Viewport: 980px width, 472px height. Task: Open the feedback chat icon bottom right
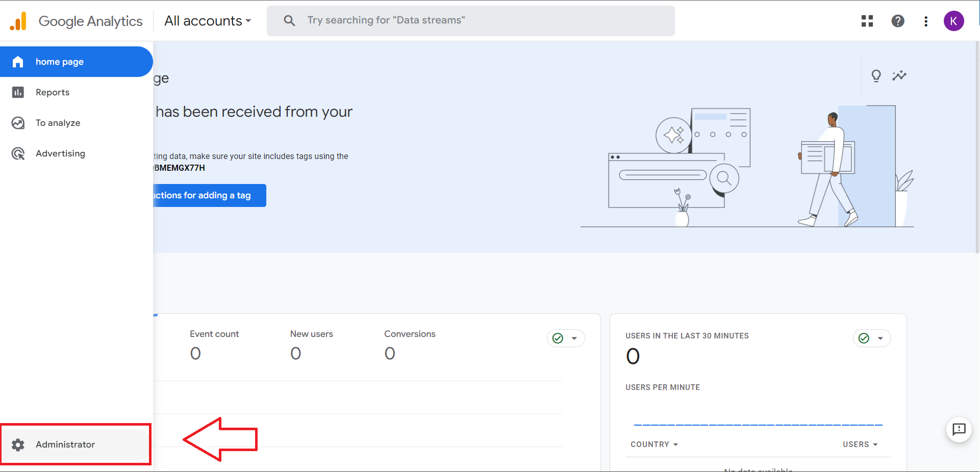[x=959, y=430]
